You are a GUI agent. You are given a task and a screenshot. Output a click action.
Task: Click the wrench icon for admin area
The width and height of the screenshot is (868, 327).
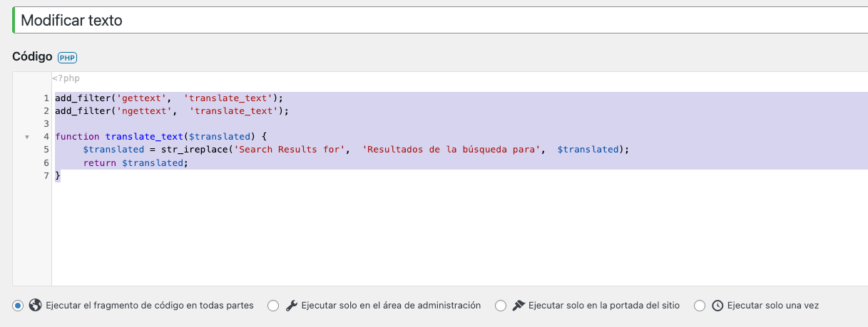point(291,305)
